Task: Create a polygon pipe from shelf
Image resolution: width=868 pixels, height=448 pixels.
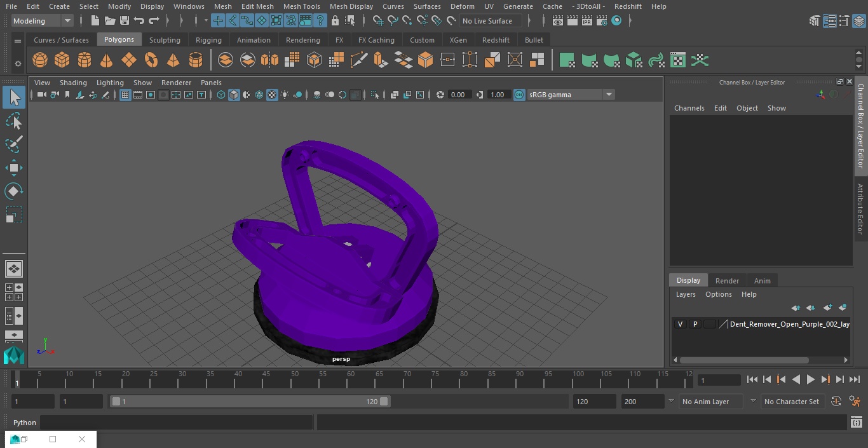Action: tap(196, 60)
